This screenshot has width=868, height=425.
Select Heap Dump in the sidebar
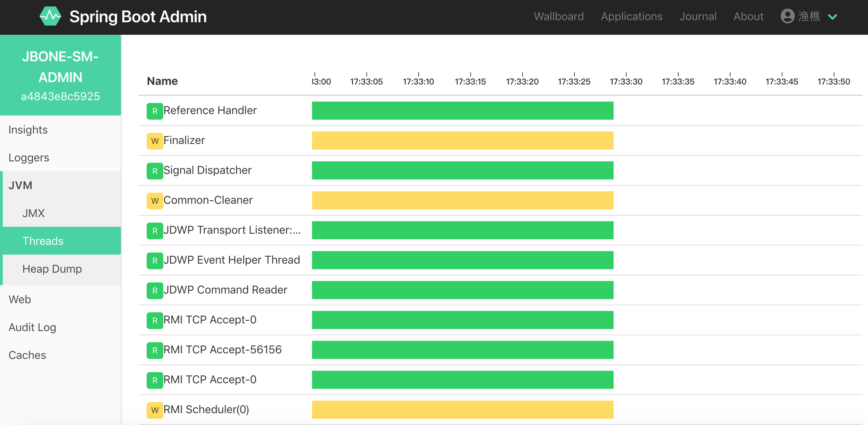52,269
